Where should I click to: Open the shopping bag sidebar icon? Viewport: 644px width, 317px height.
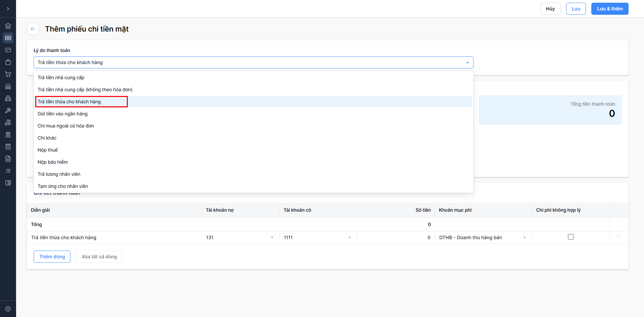(x=8, y=62)
